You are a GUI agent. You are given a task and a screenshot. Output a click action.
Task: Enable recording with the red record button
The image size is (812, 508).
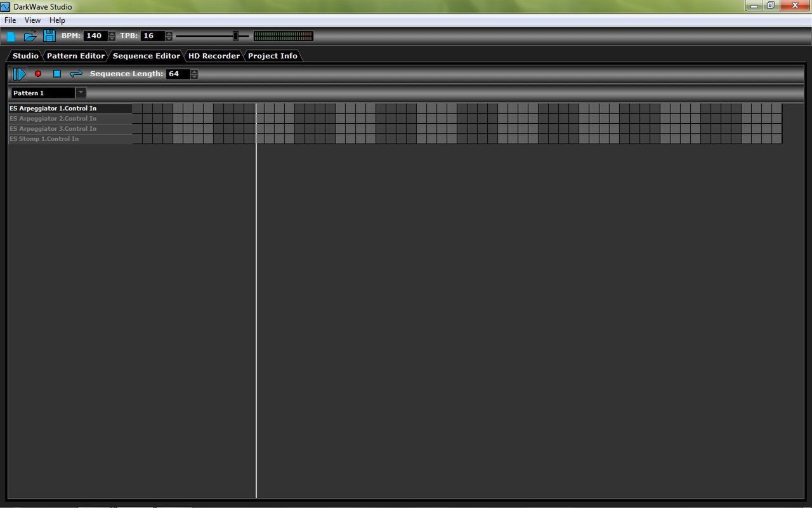coord(38,74)
